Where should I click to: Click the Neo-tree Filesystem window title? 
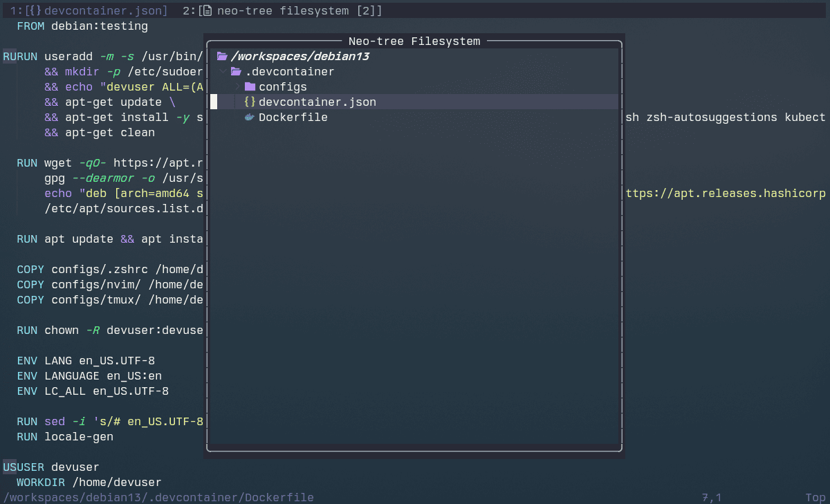(414, 41)
